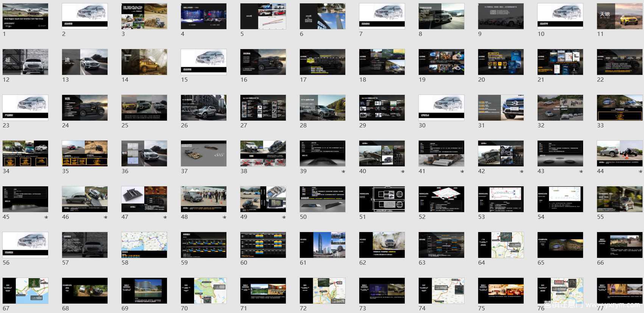Image resolution: width=644 pixels, height=313 pixels.
Task: Select slide 73 night hotel thumbnail
Action: coord(382,291)
